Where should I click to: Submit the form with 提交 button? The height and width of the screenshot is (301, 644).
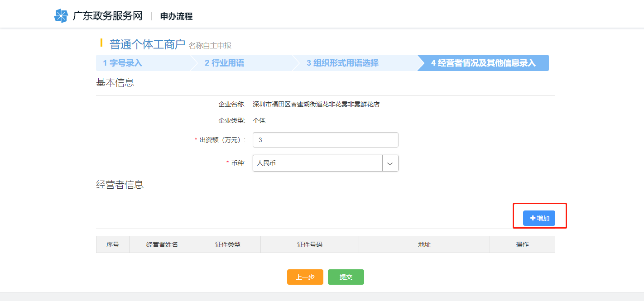point(346,277)
